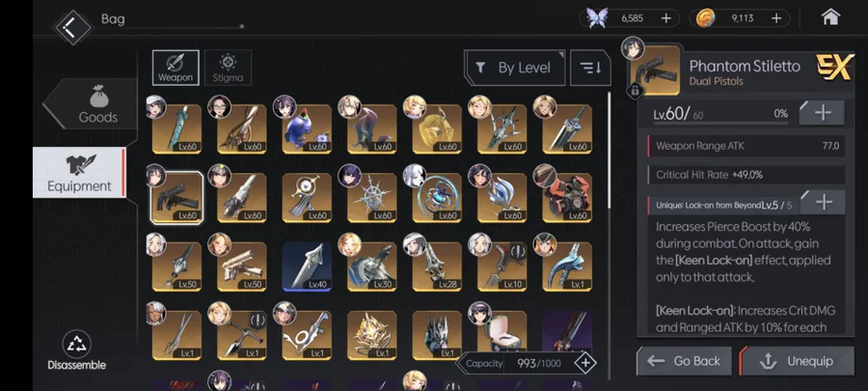Click the inventory list scrollbar

(x=609, y=150)
